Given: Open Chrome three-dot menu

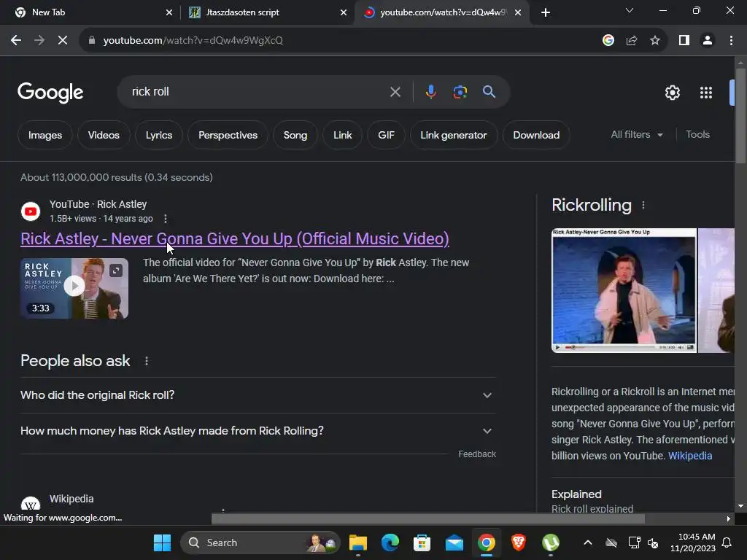Looking at the screenshot, I should (731, 41).
